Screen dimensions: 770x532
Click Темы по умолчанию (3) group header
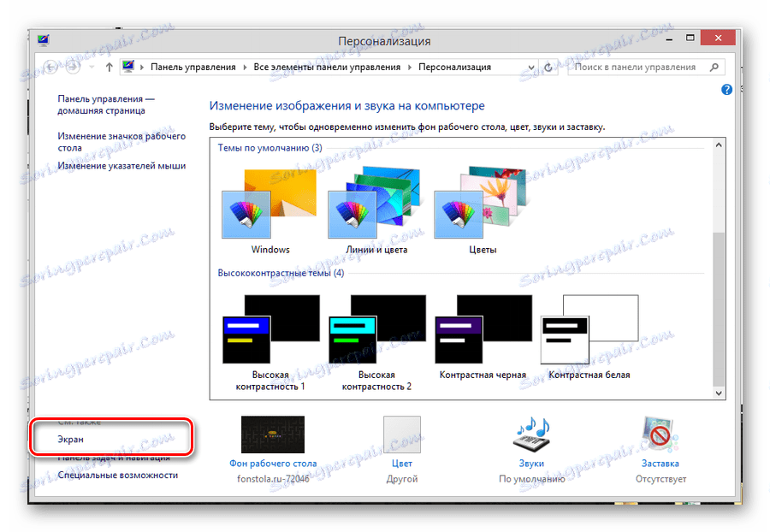[x=270, y=148]
